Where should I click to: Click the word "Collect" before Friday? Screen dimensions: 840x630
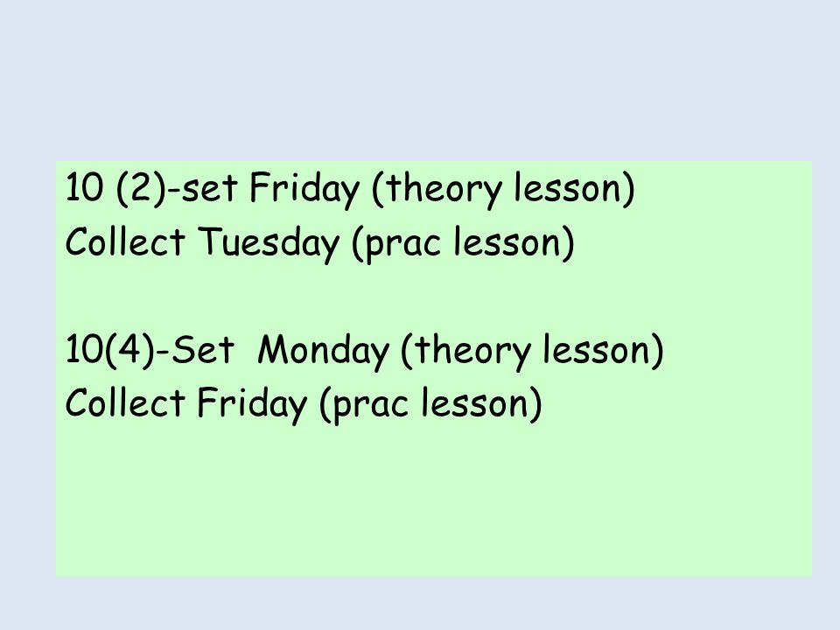click(125, 402)
